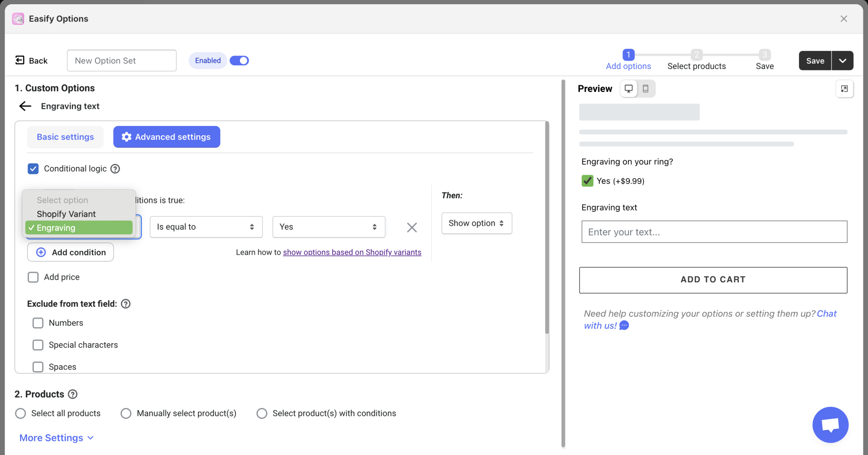The image size is (868, 455).
Task: Open the Yes value dropdown
Action: 328,227
